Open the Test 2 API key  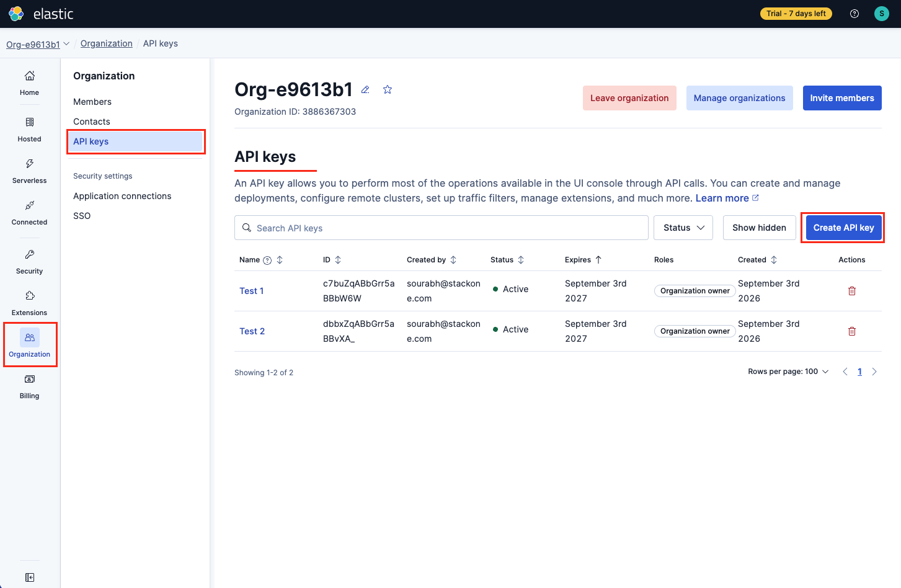252,331
